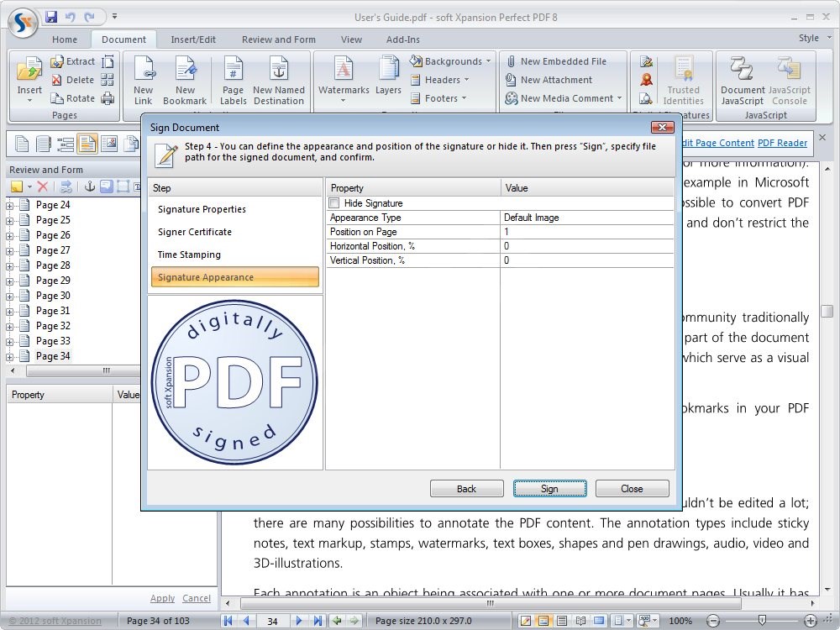
Task: Click the print icon in Pages group
Action: 108,98
